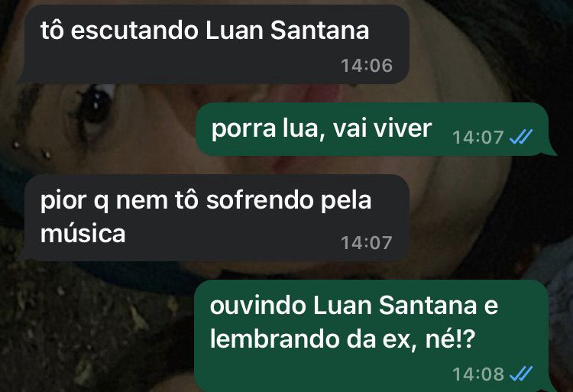Tap the blue read receipt beside 14:08
Viewport: 573px width, 392px height.
(522, 374)
